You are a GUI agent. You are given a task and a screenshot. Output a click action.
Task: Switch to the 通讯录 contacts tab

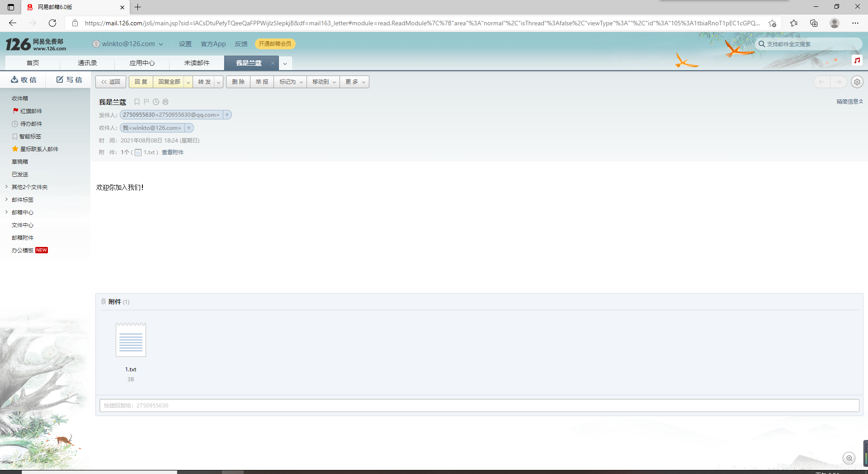click(x=87, y=63)
